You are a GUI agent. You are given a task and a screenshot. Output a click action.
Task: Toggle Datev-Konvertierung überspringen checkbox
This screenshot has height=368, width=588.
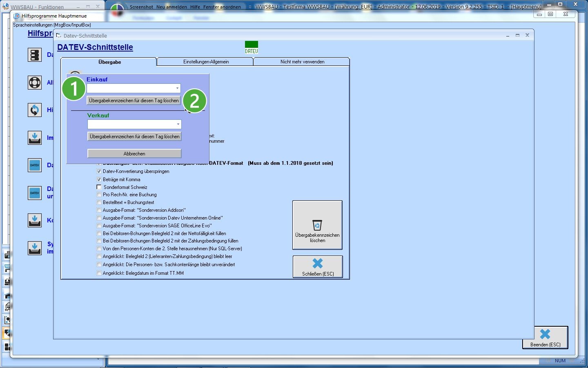(99, 171)
